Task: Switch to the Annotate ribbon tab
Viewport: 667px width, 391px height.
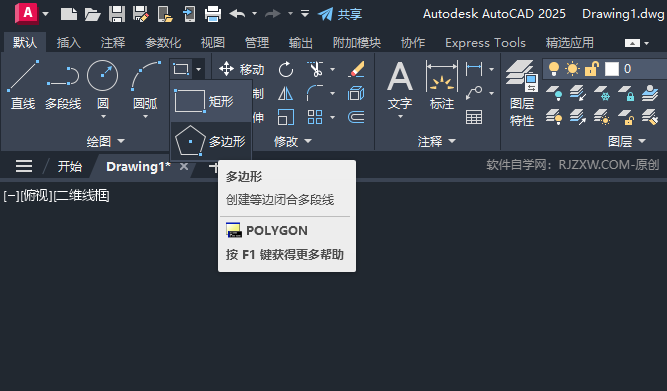Action: click(x=113, y=43)
